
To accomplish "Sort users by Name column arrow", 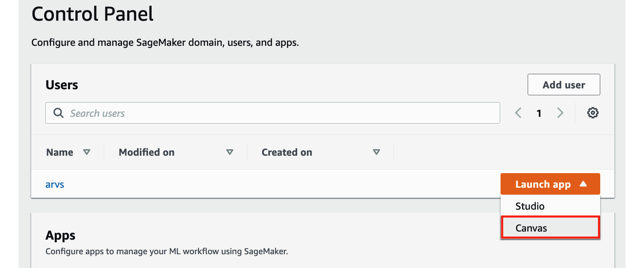I will pos(86,152).
